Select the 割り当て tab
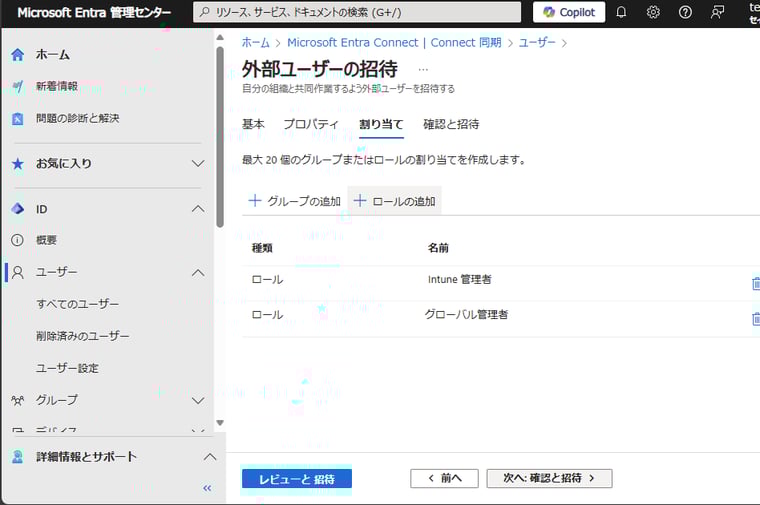 click(381, 125)
